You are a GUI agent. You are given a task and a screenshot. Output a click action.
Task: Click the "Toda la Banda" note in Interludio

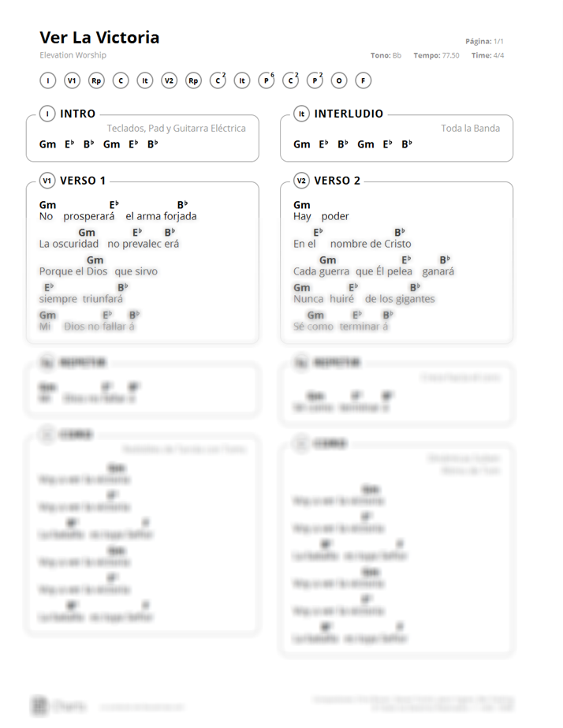[470, 128]
